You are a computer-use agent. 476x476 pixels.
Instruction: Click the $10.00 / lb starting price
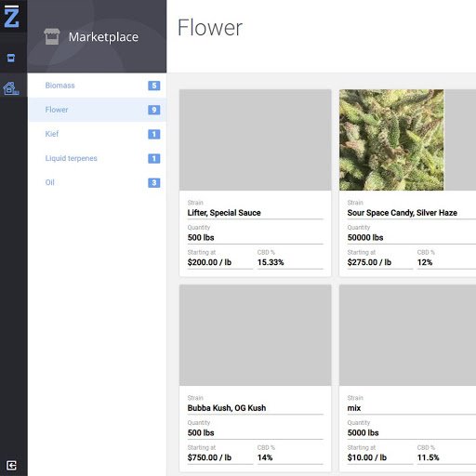(x=367, y=457)
